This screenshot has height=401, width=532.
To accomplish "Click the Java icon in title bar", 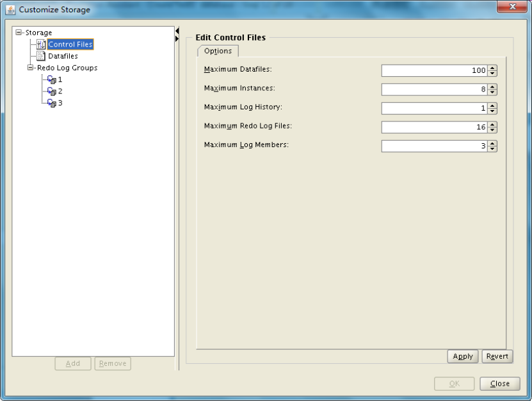I will 10,10.
